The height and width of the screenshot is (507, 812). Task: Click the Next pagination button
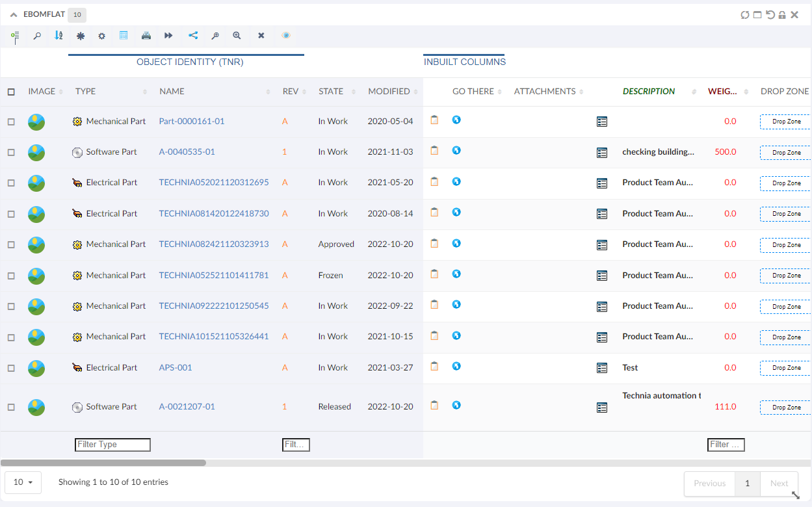(779, 484)
